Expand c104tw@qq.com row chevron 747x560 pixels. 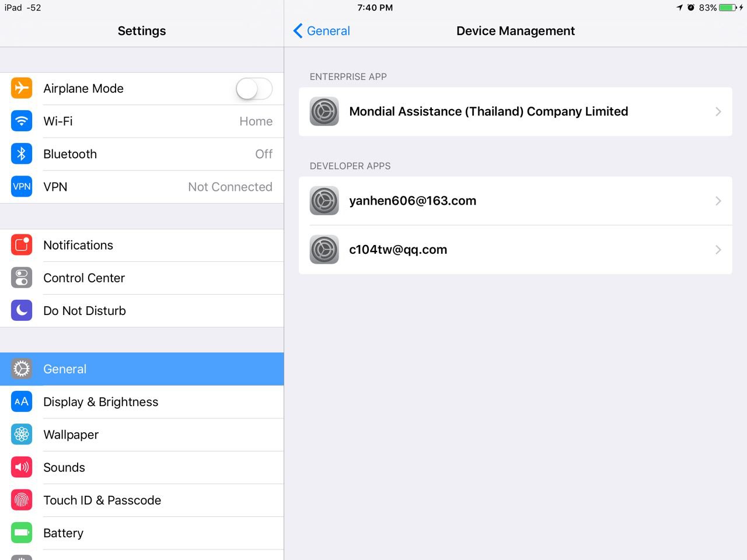718,250
